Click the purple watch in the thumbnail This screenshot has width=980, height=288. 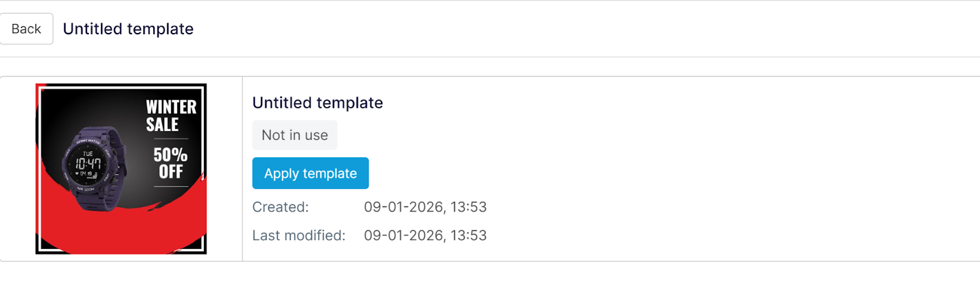click(x=93, y=168)
